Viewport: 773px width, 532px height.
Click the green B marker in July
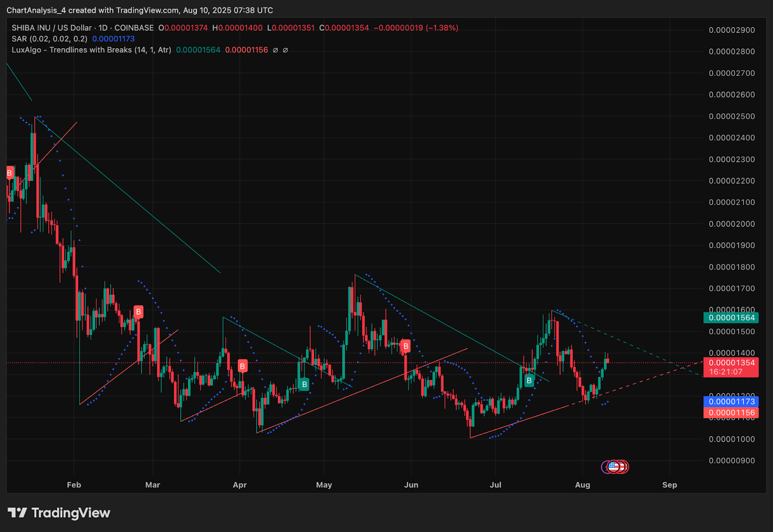pos(529,380)
